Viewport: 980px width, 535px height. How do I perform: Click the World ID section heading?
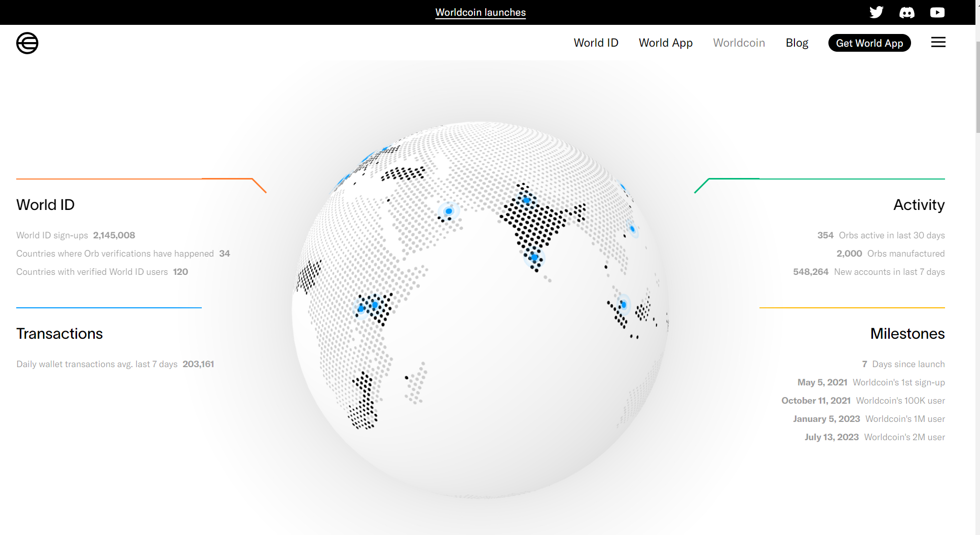coord(46,205)
